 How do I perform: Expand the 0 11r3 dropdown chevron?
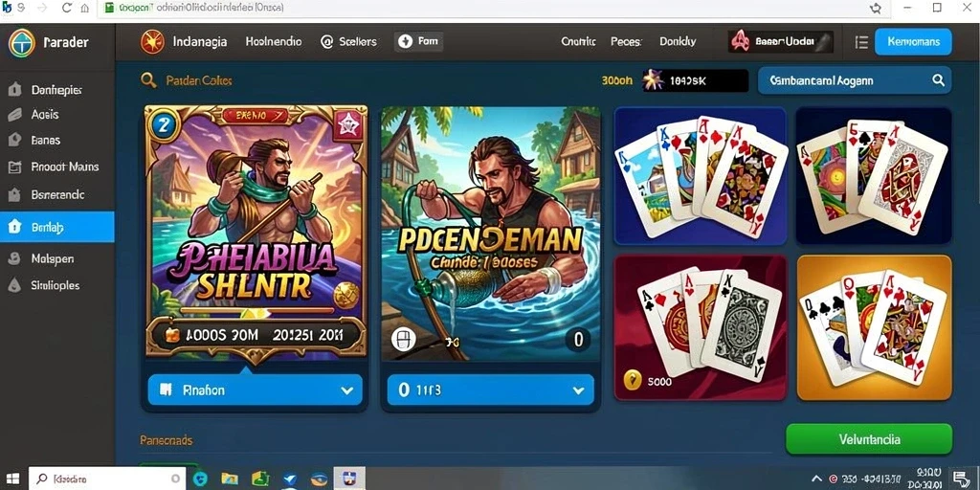click(x=578, y=390)
